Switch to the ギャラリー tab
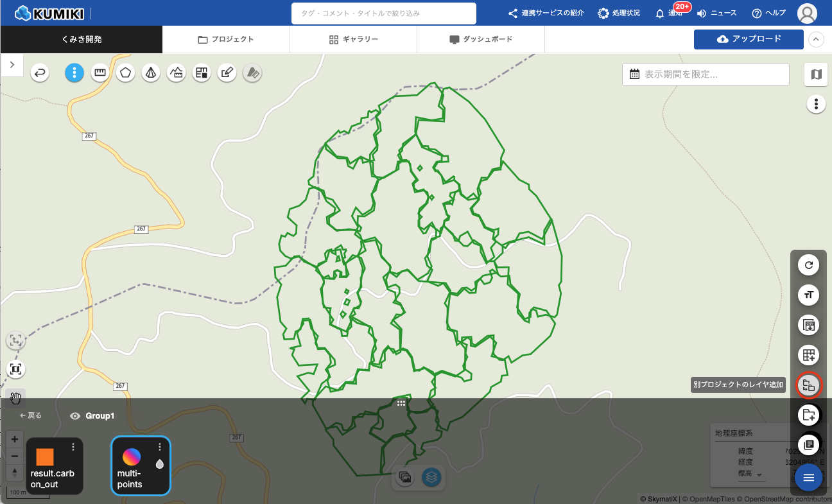832x504 pixels. click(x=353, y=39)
